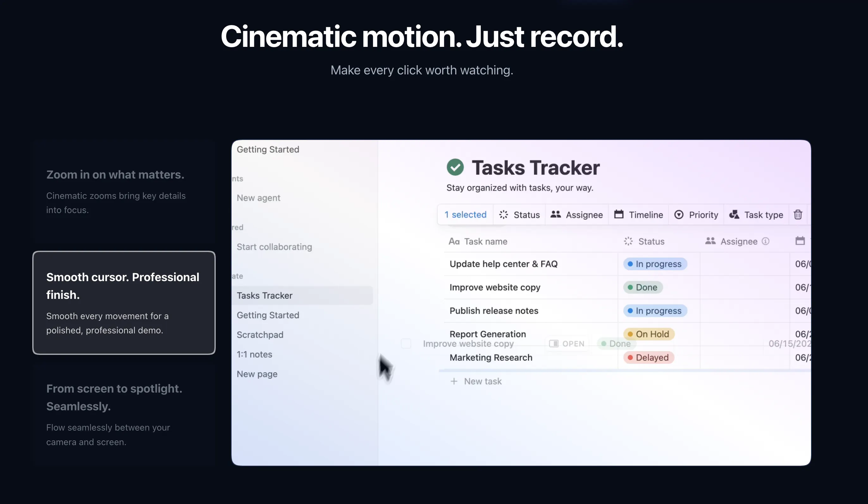
Task: Select 'Zoom in on what matters.' feature
Action: 124,192
